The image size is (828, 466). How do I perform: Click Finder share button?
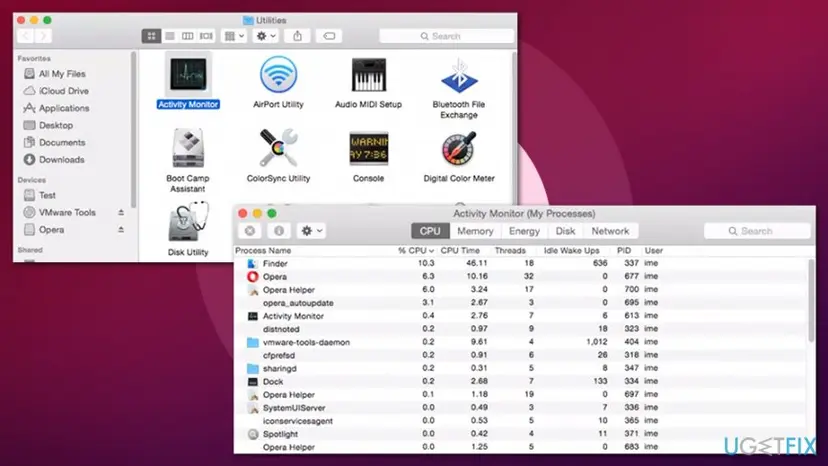pos(297,36)
